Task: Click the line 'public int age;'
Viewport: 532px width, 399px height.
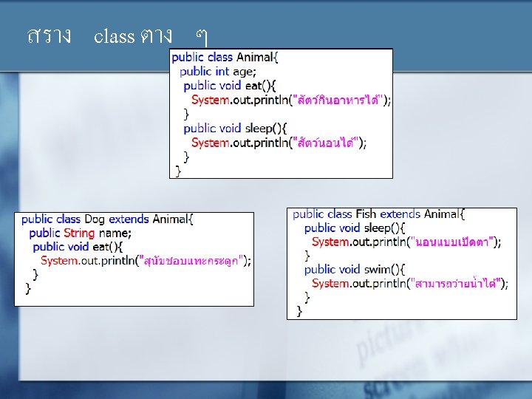Action: (x=218, y=72)
